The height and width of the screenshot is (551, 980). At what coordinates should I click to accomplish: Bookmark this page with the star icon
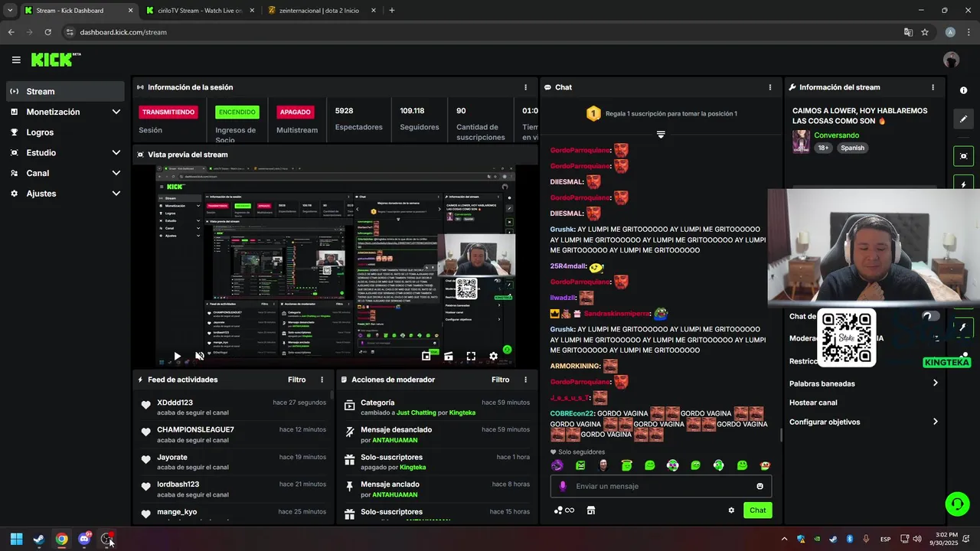click(925, 32)
